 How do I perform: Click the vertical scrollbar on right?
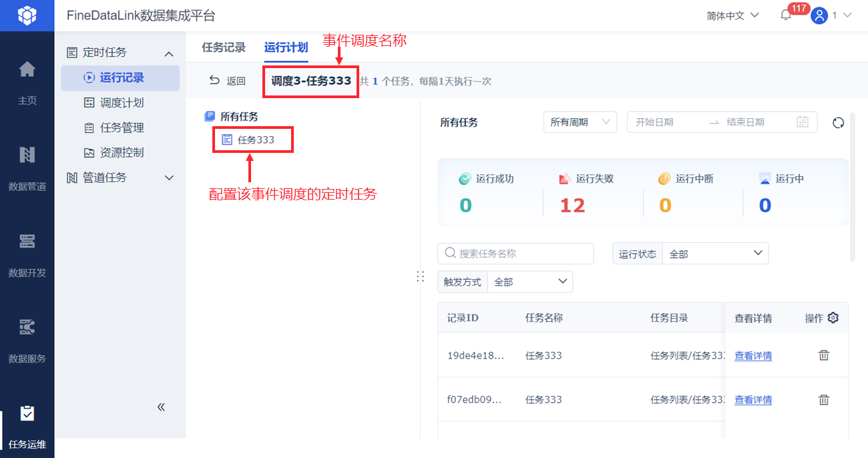click(x=853, y=187)
